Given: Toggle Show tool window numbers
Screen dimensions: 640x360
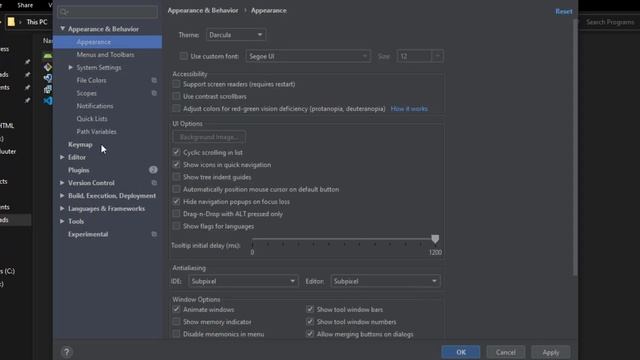Looking at the screenshot, I should [x=310, y=322].
